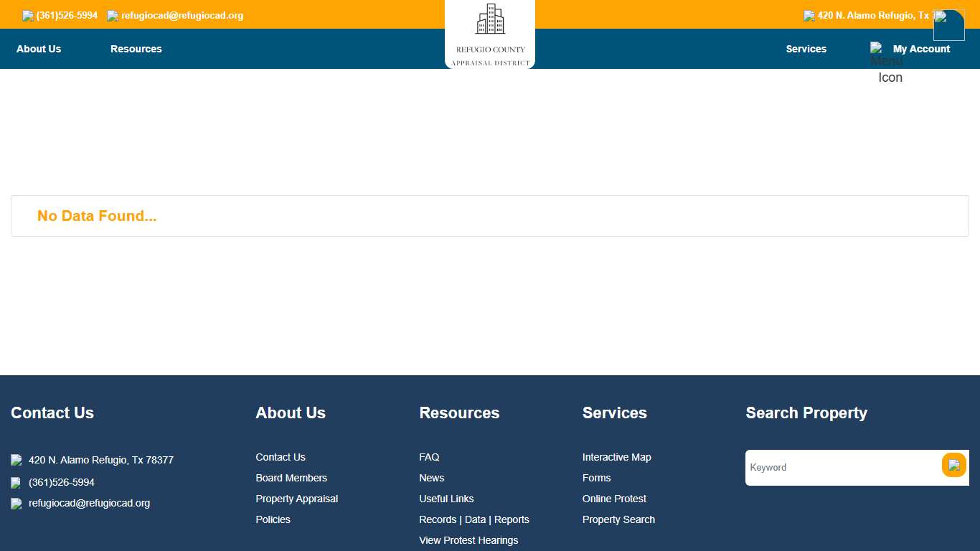Viewport: 980px width, 551px height.
Task: Open the Resources navigation menu
Action: tap(136, 49)
